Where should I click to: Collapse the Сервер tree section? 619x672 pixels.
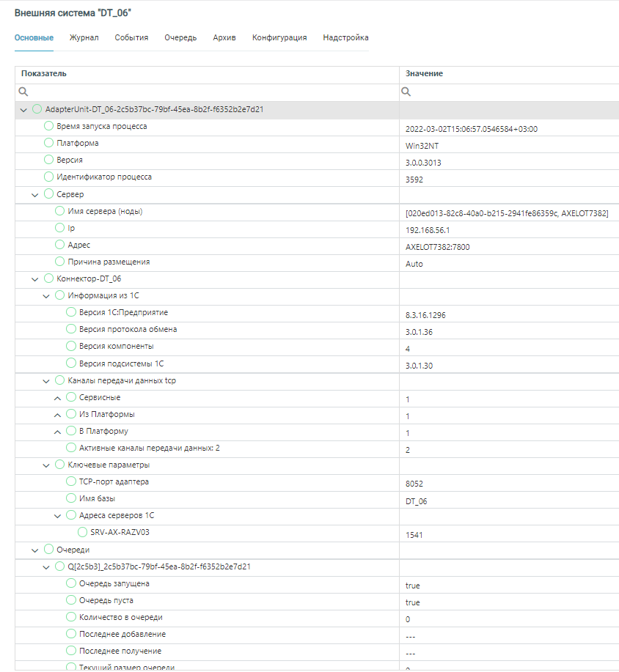35,195
